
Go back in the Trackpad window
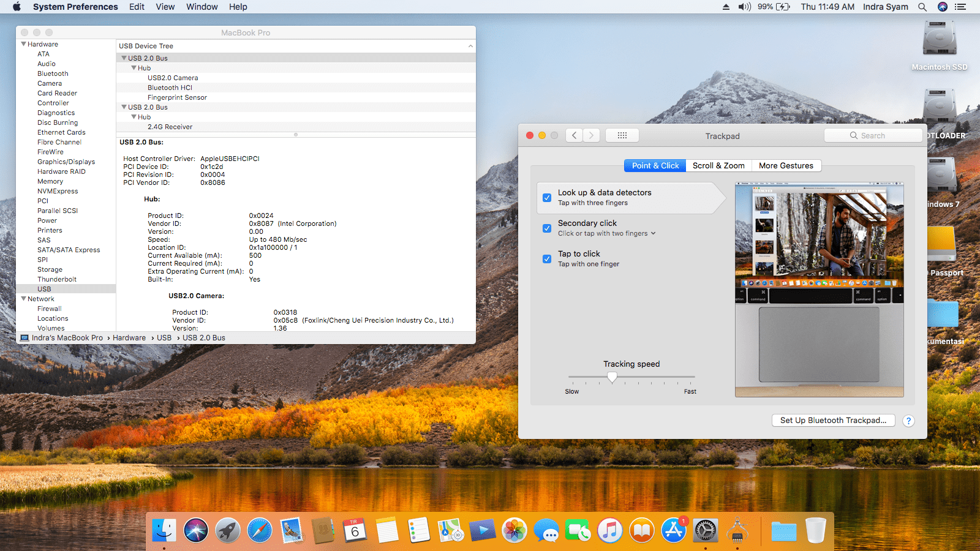pyautogui.click(x=574, y=135)
